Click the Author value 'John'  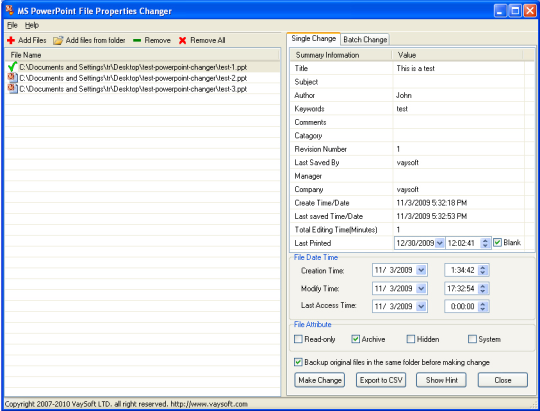click(404, 95)
